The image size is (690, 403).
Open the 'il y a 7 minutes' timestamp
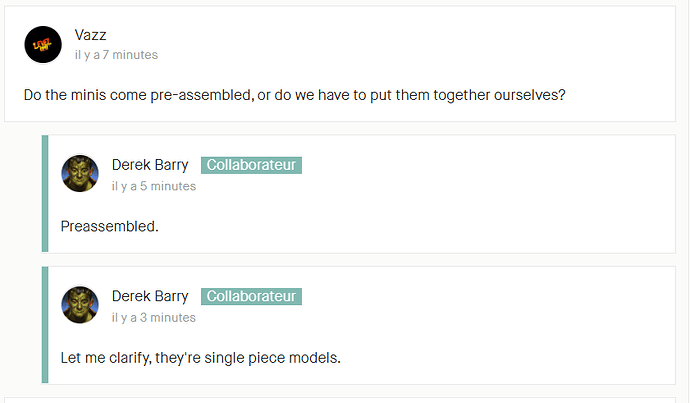(116, 55)
